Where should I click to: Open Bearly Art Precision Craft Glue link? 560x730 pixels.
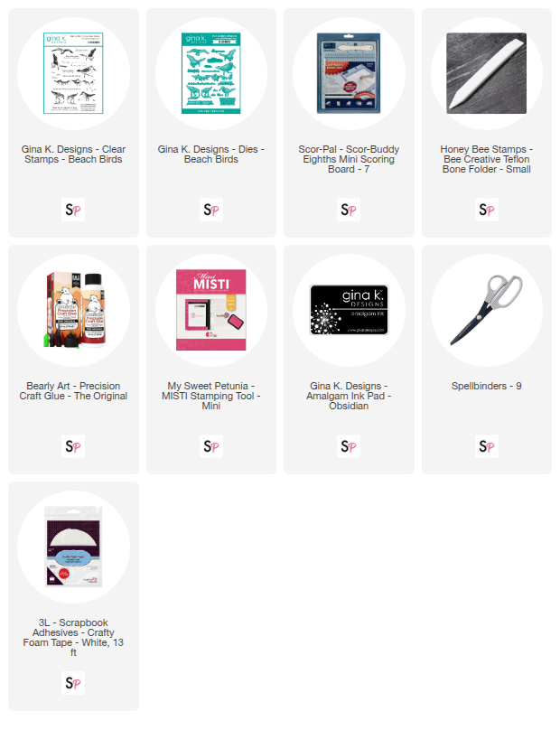(73, 391)
